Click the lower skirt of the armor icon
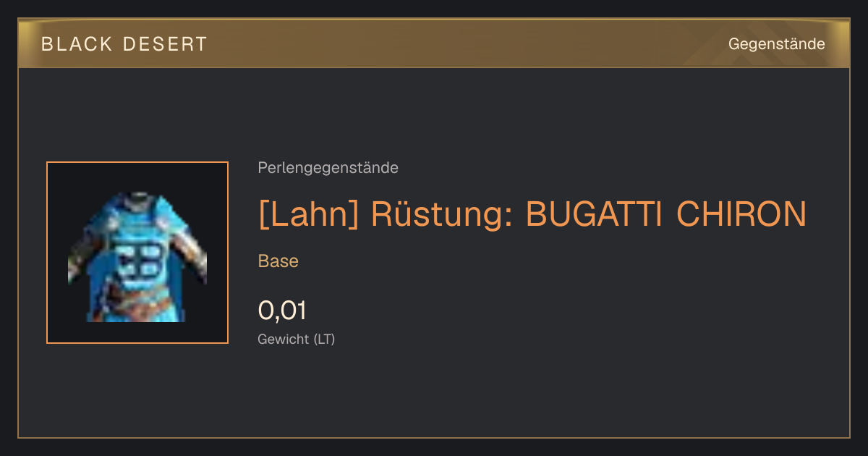The width and height of the screenshot is (868, 456). click(137, 304)
